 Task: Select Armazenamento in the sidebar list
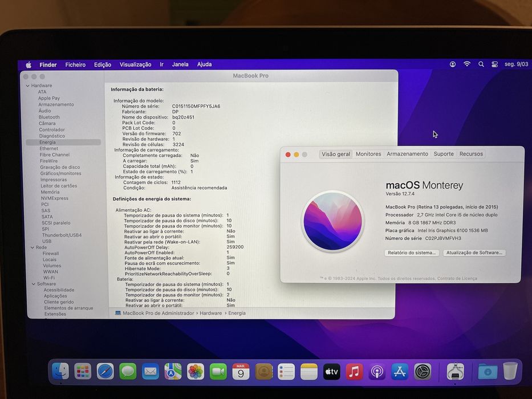(x=56, y=104)
